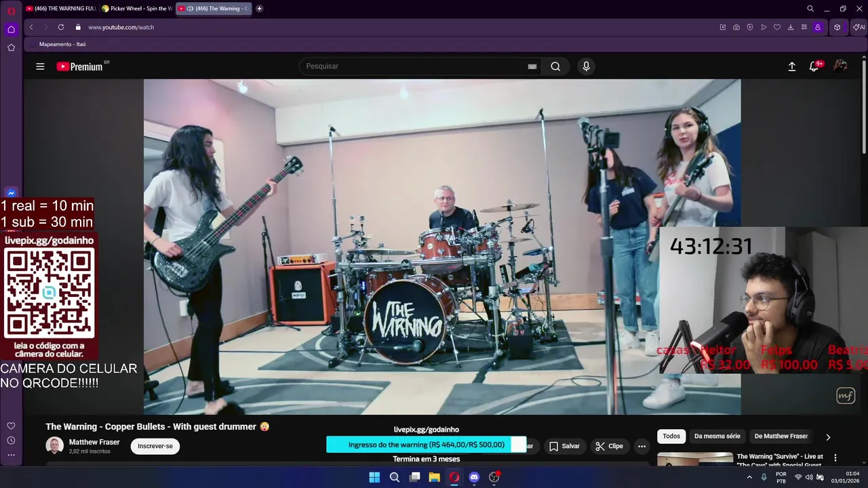Open Windows taskbar search
This screenshot has width=868, height=488.
(x=395, y=477)
